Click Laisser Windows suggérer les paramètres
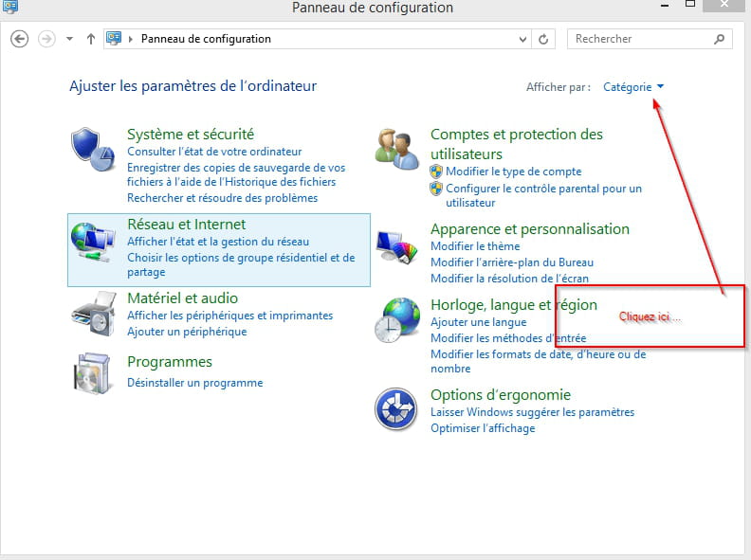This screenshot has height=560, width=751. click(532, 412)
